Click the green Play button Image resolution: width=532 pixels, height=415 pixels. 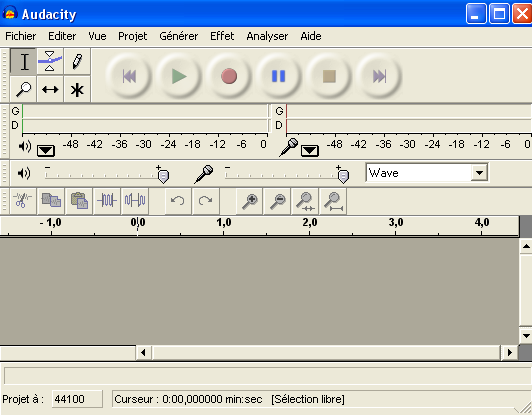(x=179, y=76)
